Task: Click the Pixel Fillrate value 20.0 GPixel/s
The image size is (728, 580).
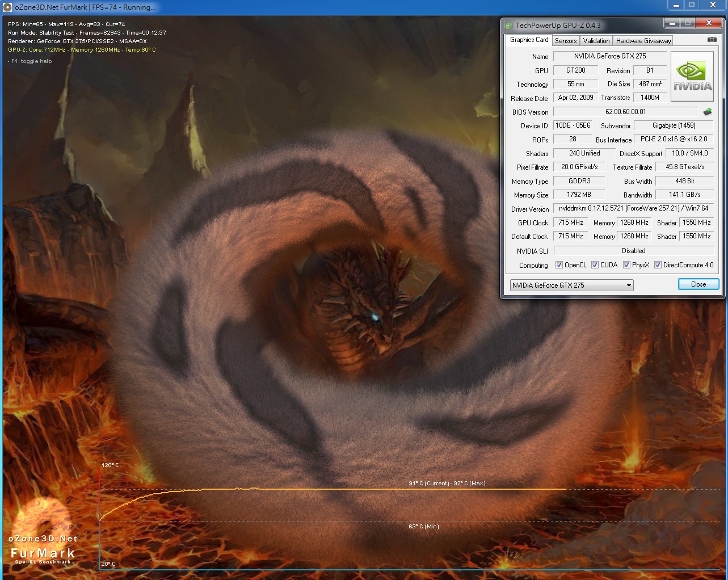Action: click(x=579, y=167)
